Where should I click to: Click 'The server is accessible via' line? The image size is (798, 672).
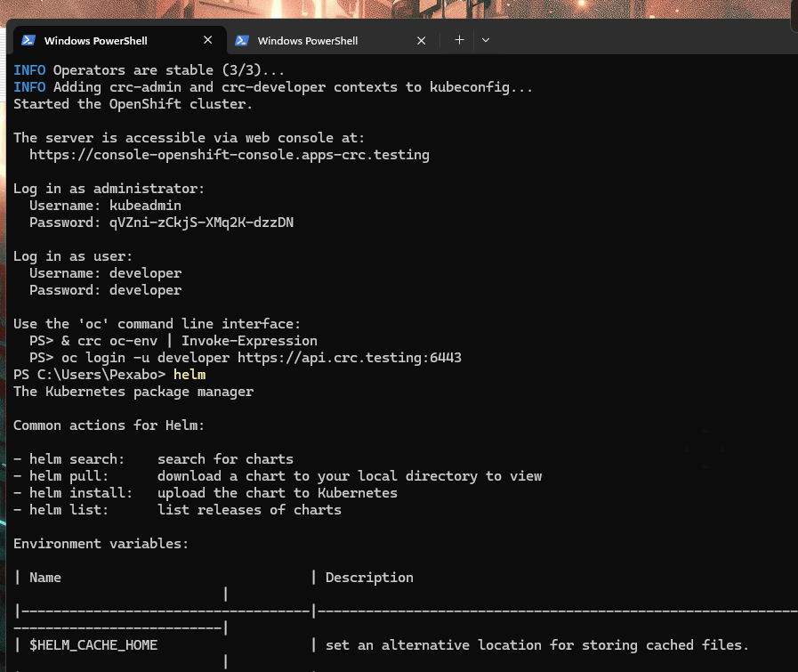189,138
